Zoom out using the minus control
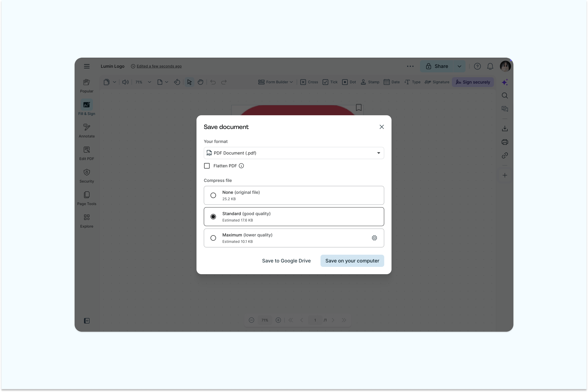 251,320
